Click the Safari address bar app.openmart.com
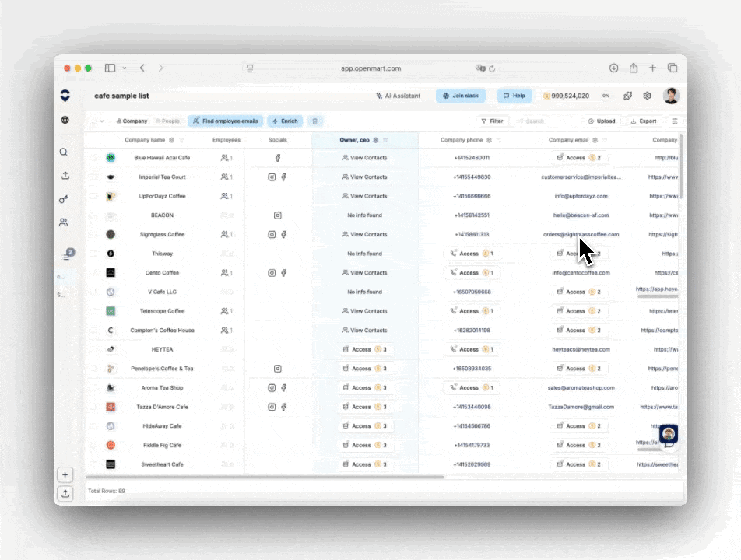Image resolution: width=741 pixels, height=560 pixels. (370, 68)
